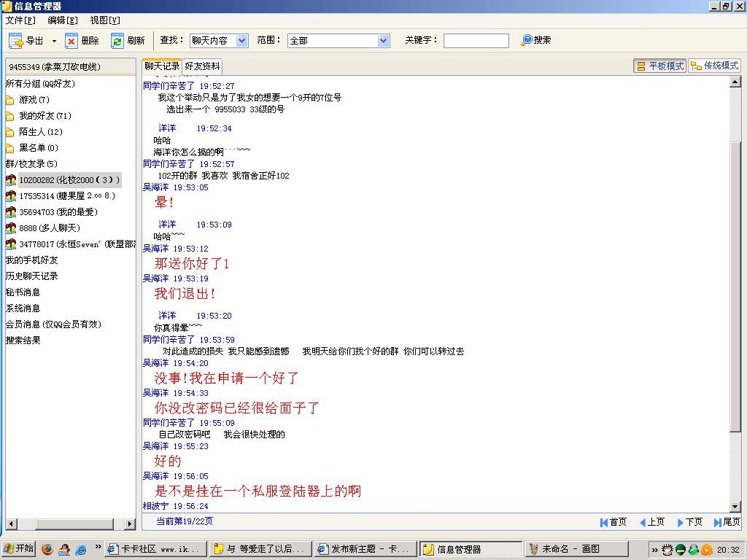The image size is (747, 560).
Task: Click the 搜索 search button
Action: click(x=535, y=40)
